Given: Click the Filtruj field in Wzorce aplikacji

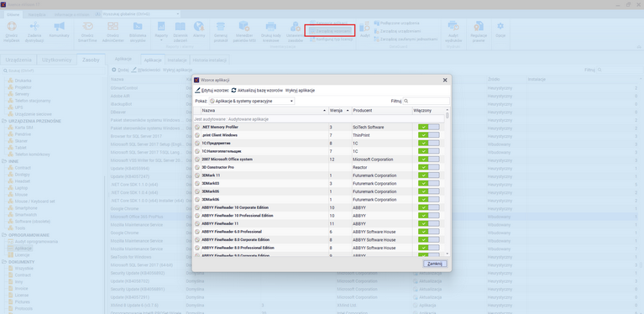Looking at the screenshot, I should click(426, 101).
